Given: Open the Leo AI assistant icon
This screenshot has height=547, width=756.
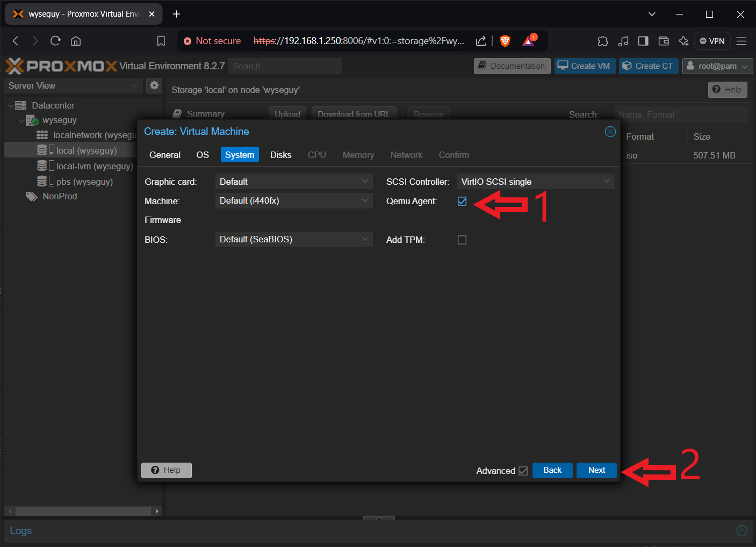Looking at the screenshot, I should (683, 41).
